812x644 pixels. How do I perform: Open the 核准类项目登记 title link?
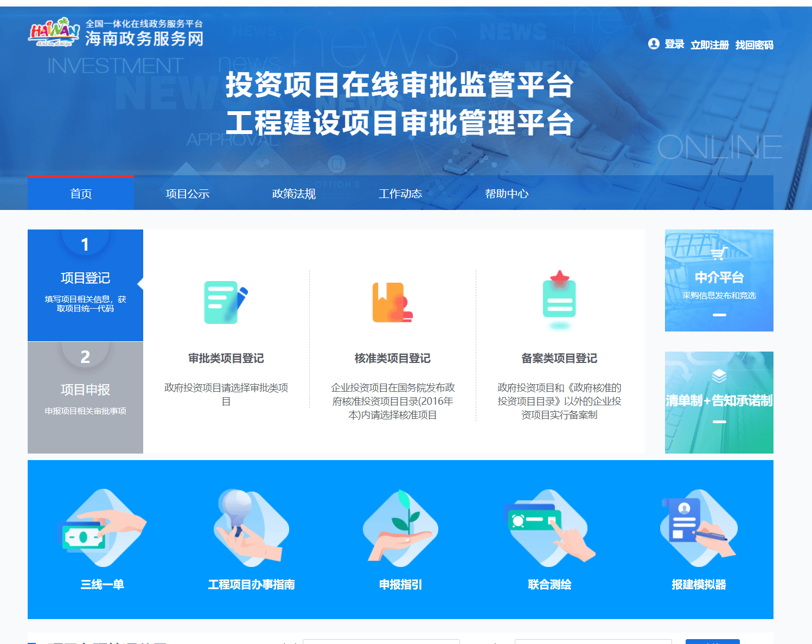pyautogui.click(x=392, y=358)
